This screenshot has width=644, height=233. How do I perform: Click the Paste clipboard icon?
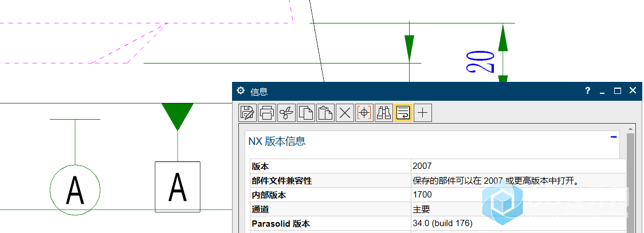click(x=325, y=112)
